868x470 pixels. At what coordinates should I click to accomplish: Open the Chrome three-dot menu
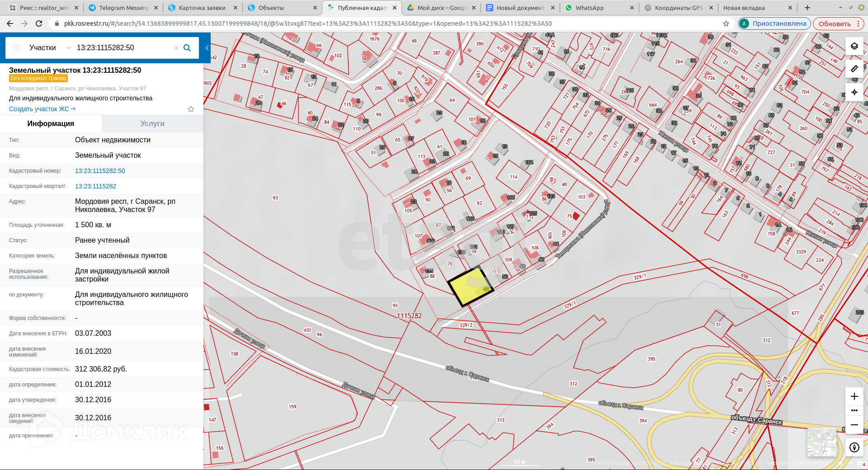click(x=858, y=23)
